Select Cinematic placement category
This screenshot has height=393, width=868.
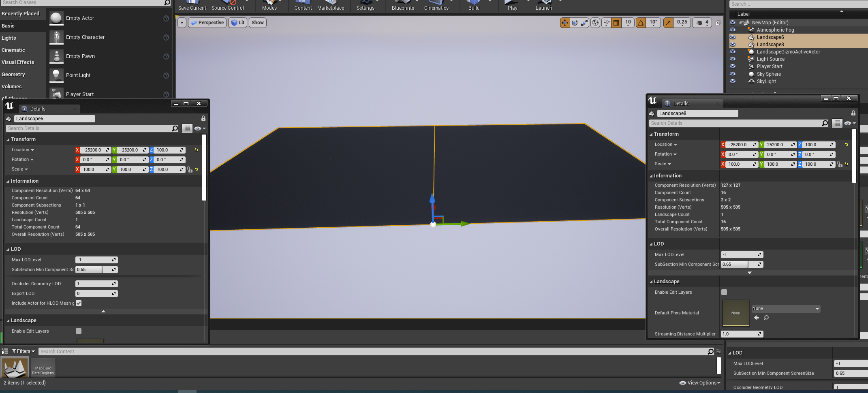click(x=23, y=50)
